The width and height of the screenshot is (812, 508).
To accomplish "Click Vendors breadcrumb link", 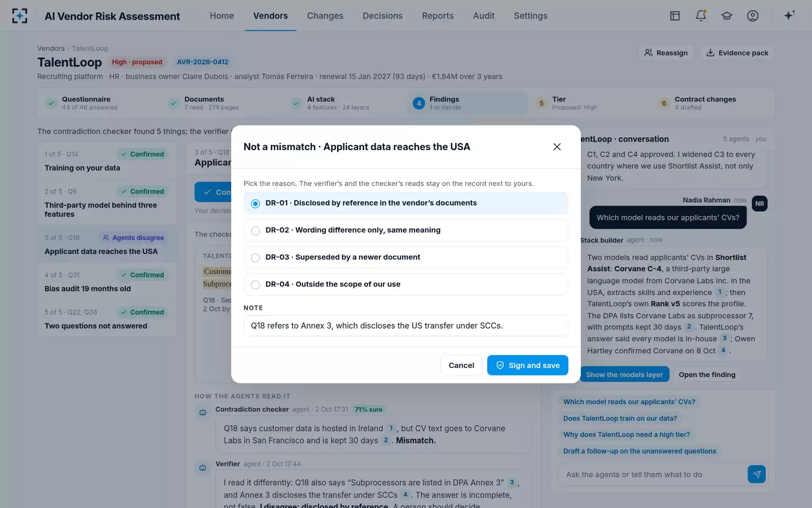I will 51,49.
